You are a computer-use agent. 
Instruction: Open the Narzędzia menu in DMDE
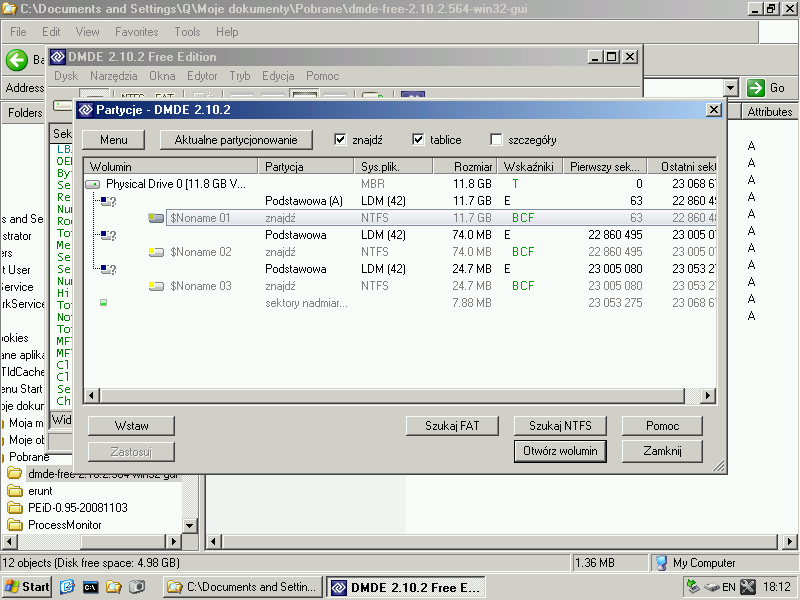(x=114, y=76)
